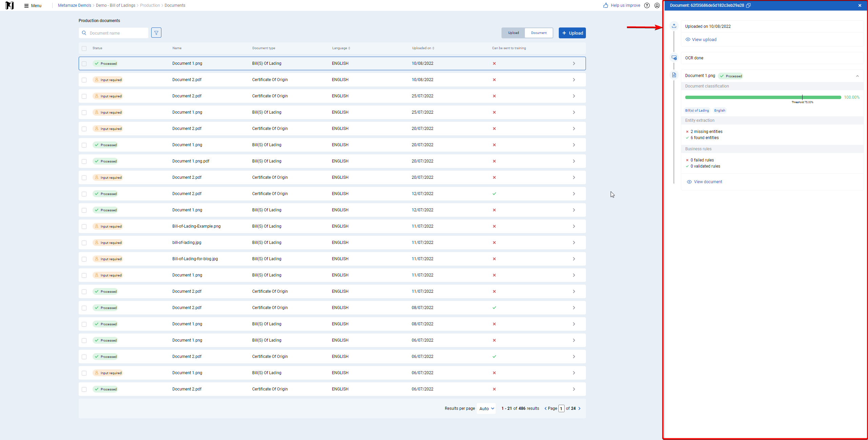Click the Bill(s) of Lading tag
Viewport: 868px width, 440px height.
(697, 111)
